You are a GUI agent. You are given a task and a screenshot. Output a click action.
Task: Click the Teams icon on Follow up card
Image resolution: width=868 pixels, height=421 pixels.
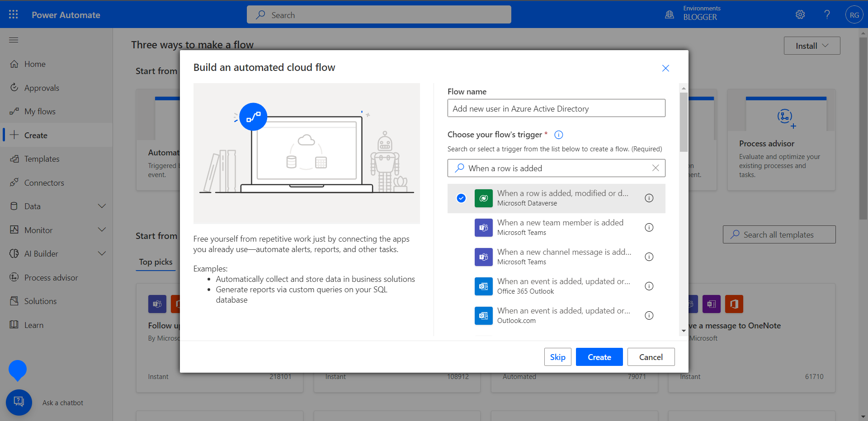tap(157, 304)
